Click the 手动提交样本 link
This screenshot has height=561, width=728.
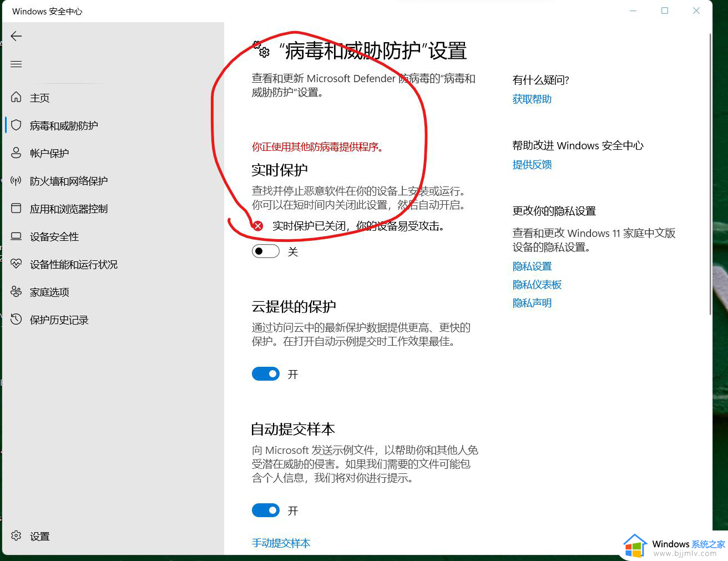point(281,543)
